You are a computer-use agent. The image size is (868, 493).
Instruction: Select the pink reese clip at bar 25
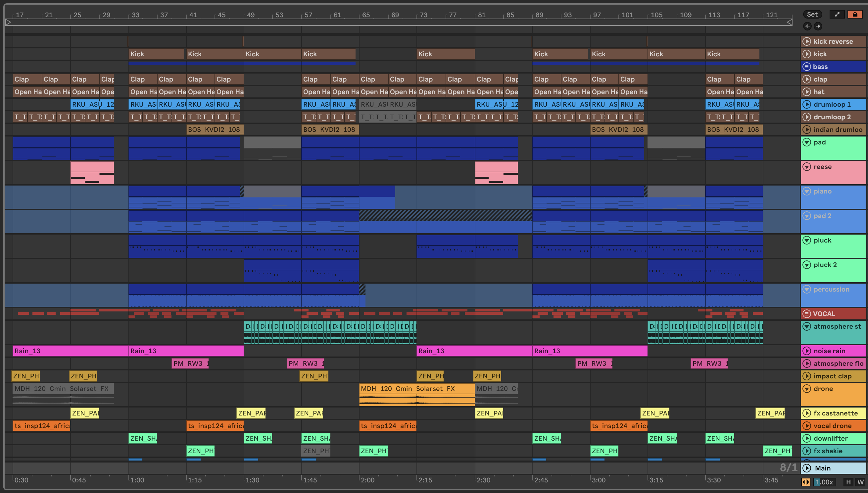(x=92, y=173)
